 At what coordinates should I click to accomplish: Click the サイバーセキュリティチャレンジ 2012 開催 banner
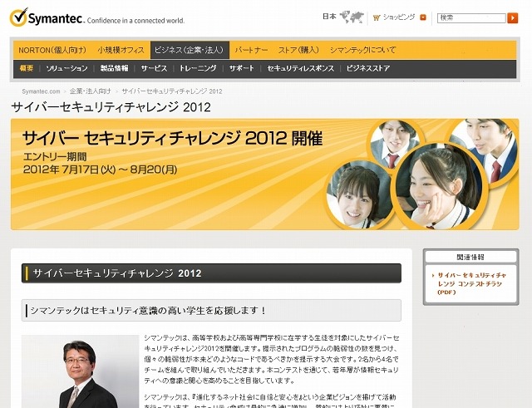265,175
